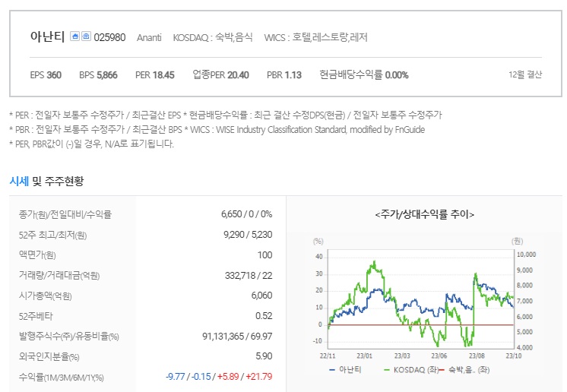Select the closing price value 6,650 / 0 / 0%
The height and width of the screenshot is (392, 567).
[246, 214]
